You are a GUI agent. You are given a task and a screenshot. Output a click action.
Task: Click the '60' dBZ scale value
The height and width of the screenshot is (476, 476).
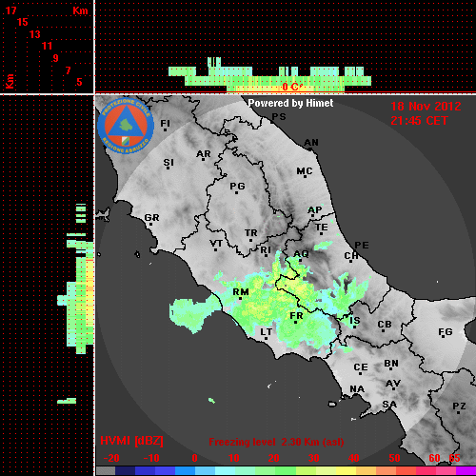[x=434, y=458]
